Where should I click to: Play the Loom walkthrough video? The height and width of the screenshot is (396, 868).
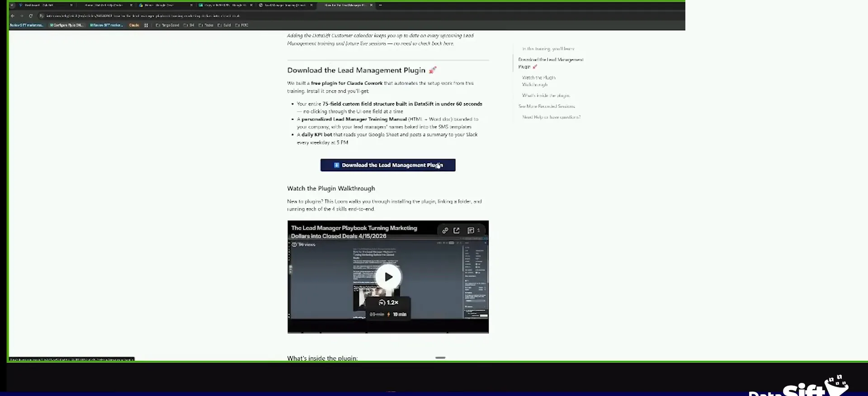[388, 277]
